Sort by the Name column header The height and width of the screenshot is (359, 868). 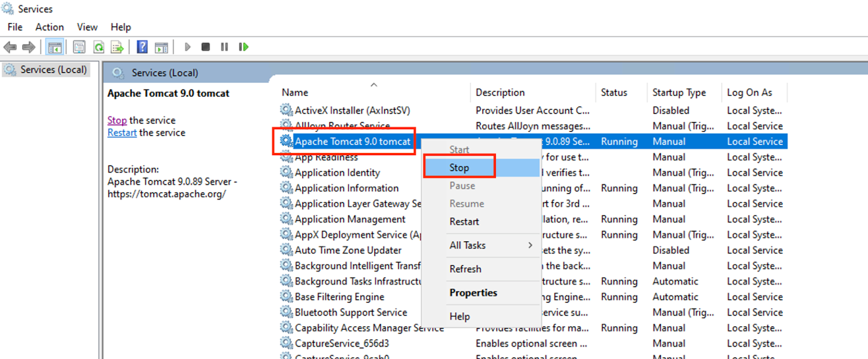(295, 93)
